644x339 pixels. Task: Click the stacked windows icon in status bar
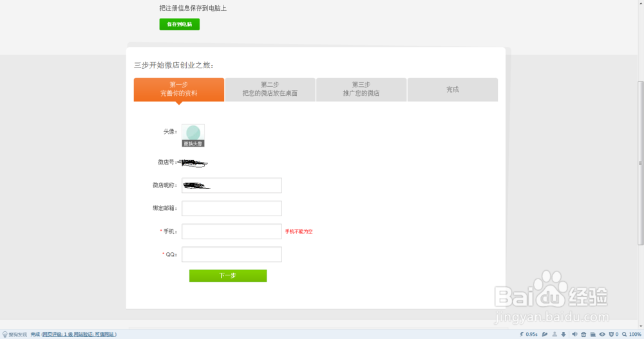click(592, 334)
